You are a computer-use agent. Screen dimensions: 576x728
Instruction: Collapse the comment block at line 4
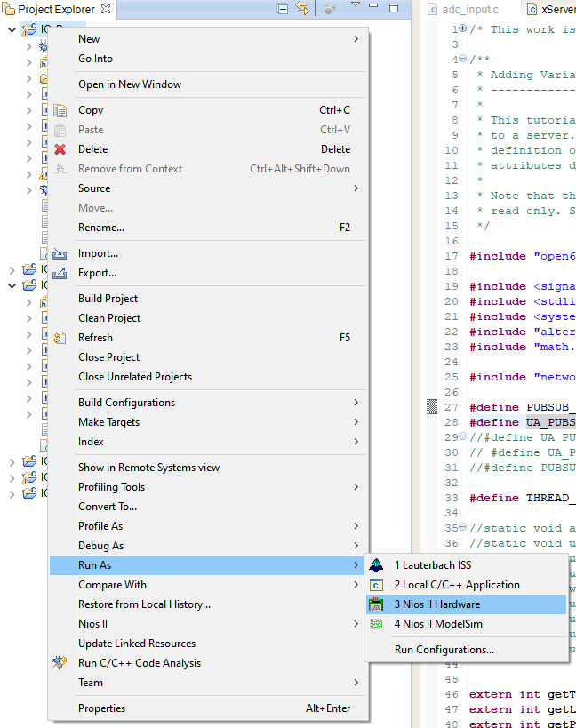462,60
